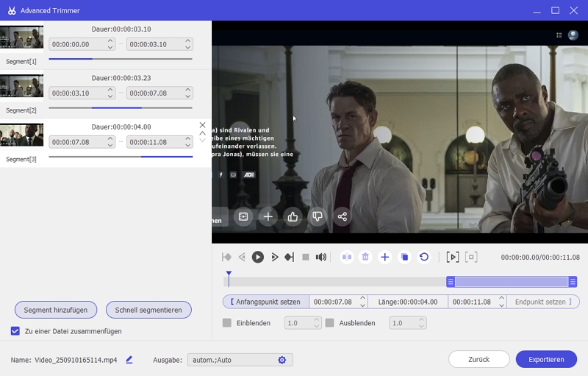Mute the volume speaker icon

[x=321, y=257]
